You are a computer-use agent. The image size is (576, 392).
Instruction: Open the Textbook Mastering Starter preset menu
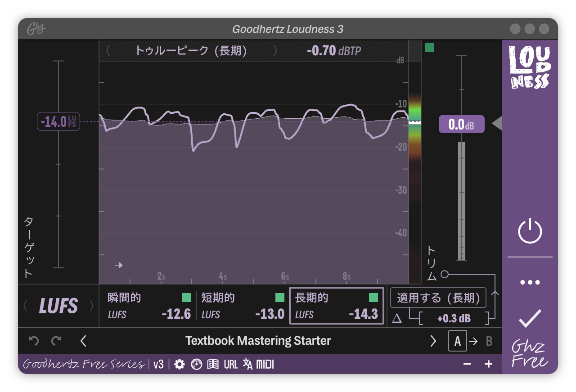point(258,341)
